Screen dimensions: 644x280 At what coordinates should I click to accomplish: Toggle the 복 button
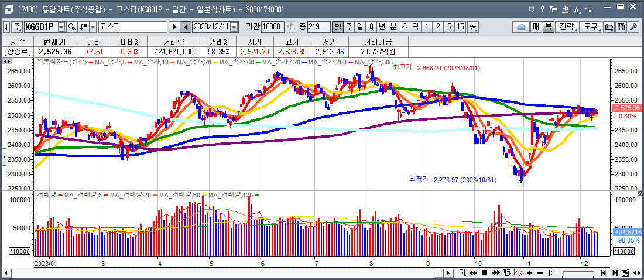(x=548, y=27)
